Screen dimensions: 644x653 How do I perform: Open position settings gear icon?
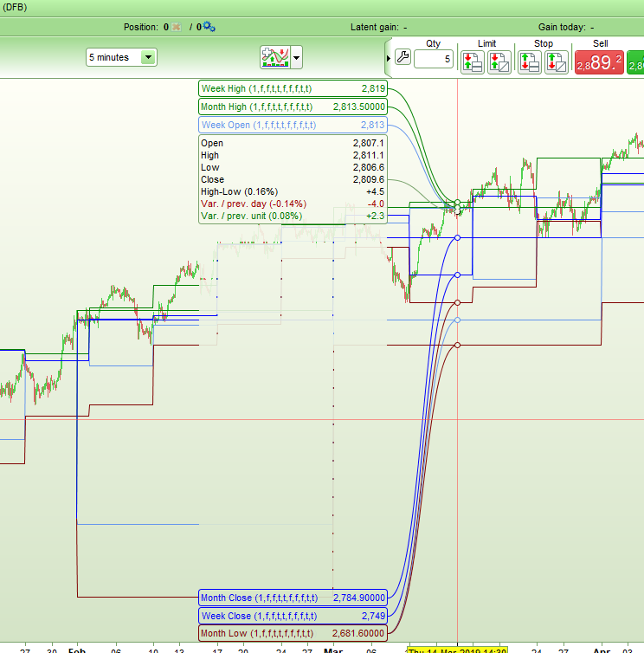(x=209, y=27)
